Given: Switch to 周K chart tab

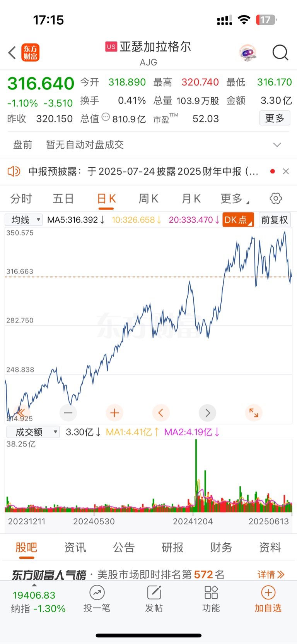Looking at the screenshot, I should (148, 199).
